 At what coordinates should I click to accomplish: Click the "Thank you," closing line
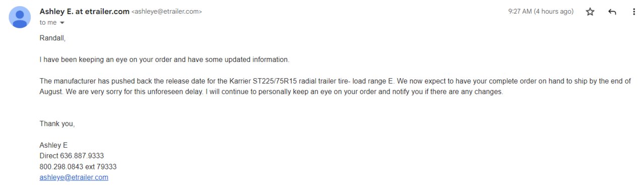[57, 124]
